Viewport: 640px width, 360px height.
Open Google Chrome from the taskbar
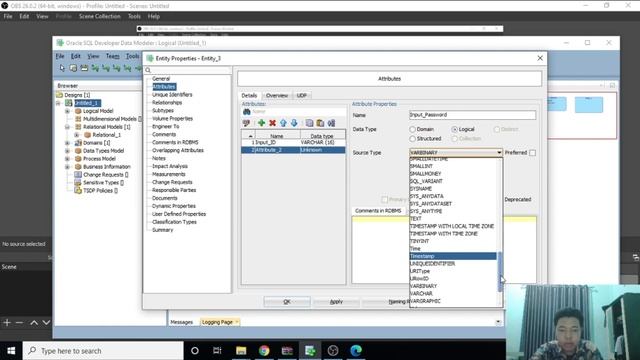tap(264, 351)
